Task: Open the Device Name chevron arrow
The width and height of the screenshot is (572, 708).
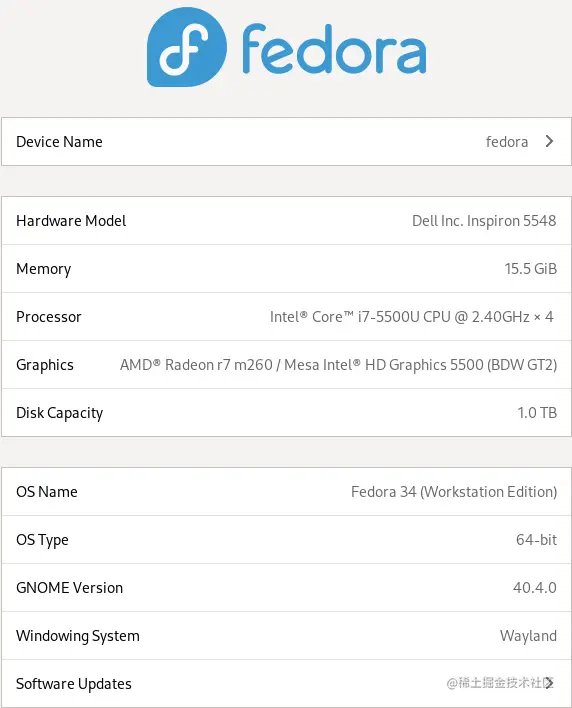Action: tap(549, 141)
